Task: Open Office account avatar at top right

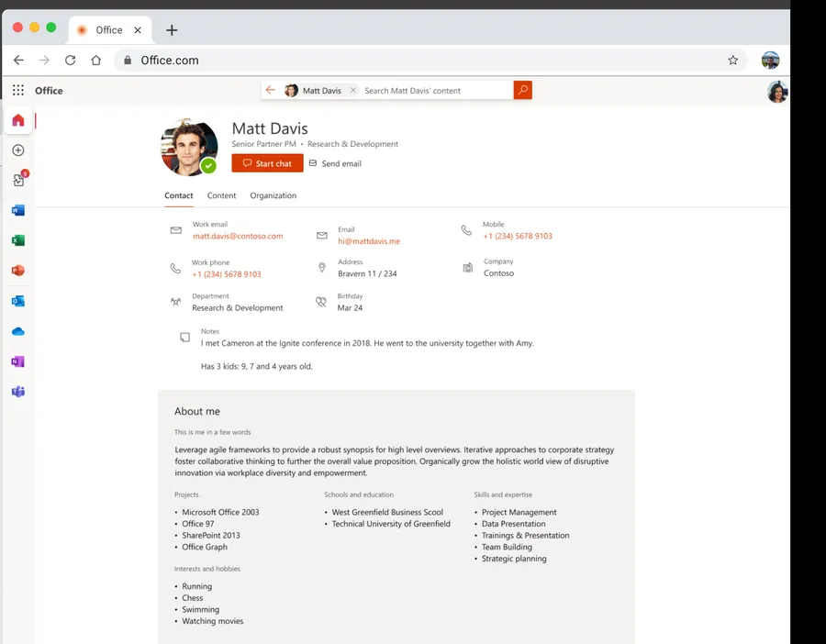Action: click(x=777, y=92)
